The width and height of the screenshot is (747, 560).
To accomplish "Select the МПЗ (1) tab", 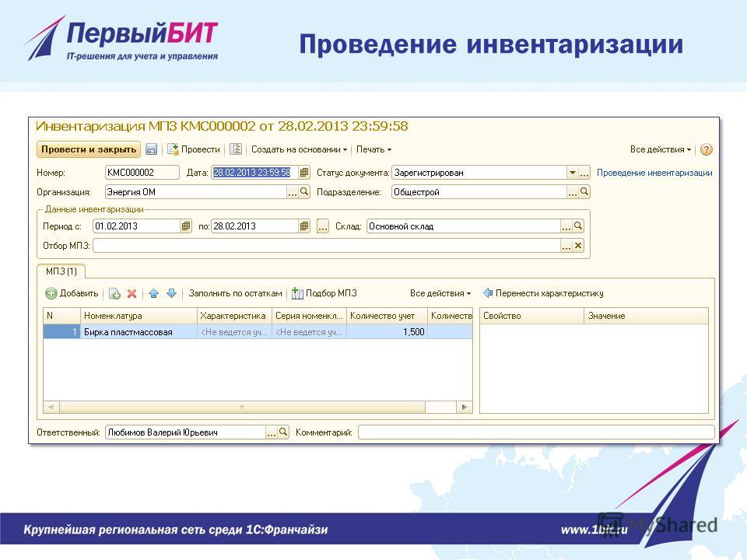I will [x=61, y=271].
